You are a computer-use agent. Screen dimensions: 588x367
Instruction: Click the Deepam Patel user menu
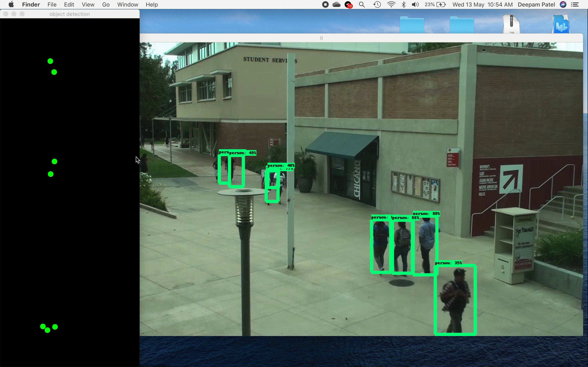coord(536,5)
